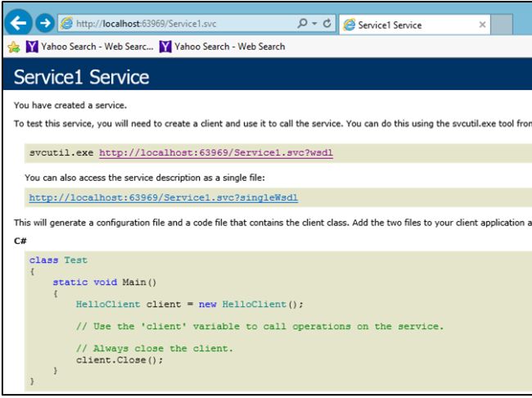This screenshot has width=532, height=398.
Task: Go back with the browser Back arrow
Action: click(18, 22)
